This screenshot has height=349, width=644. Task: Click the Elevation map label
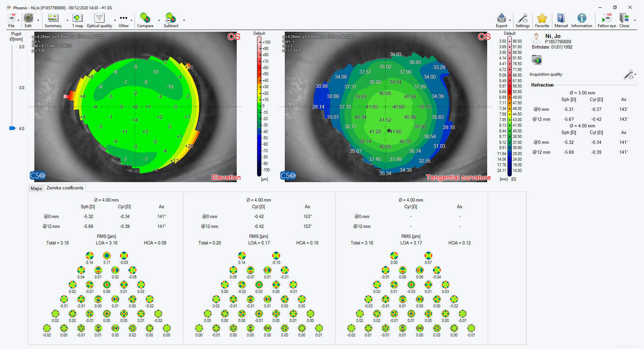pyautogui.click(x=226, y=178)
